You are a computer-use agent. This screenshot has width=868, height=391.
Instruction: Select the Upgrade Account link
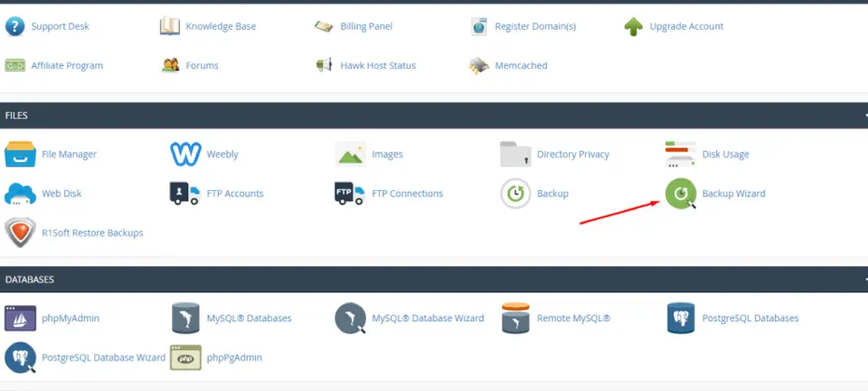(686, 26)
